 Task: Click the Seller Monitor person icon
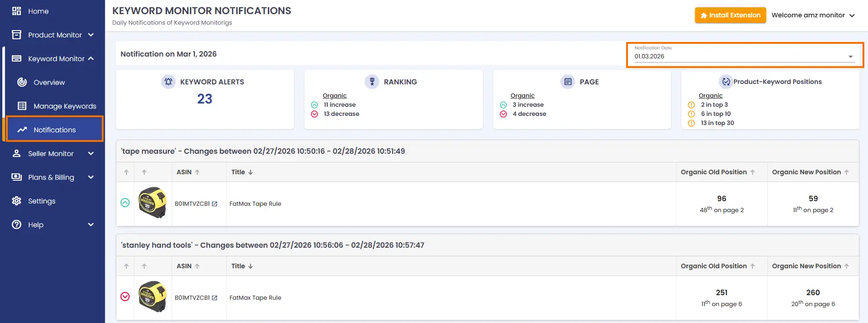(x=16, y=153)
